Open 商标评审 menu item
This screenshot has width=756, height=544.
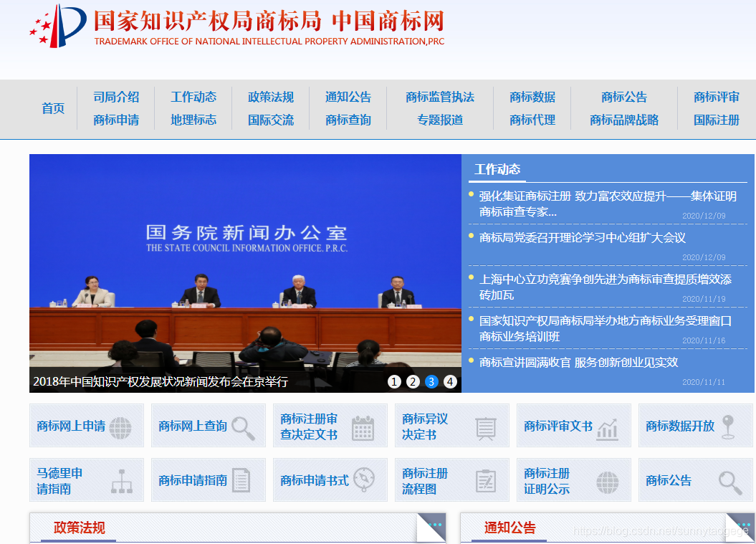point(717,97)
